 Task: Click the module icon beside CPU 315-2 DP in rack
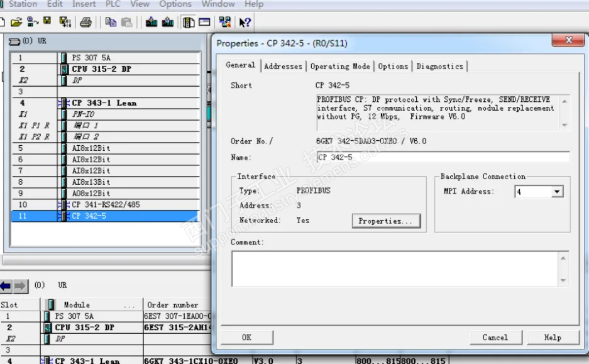tap(64, 69)
